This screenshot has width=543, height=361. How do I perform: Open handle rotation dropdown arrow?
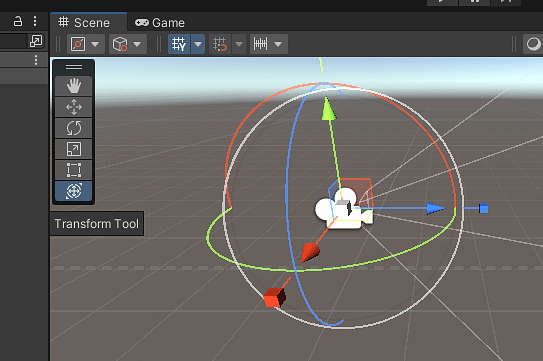pyautogui.click(x=137, y=44)
